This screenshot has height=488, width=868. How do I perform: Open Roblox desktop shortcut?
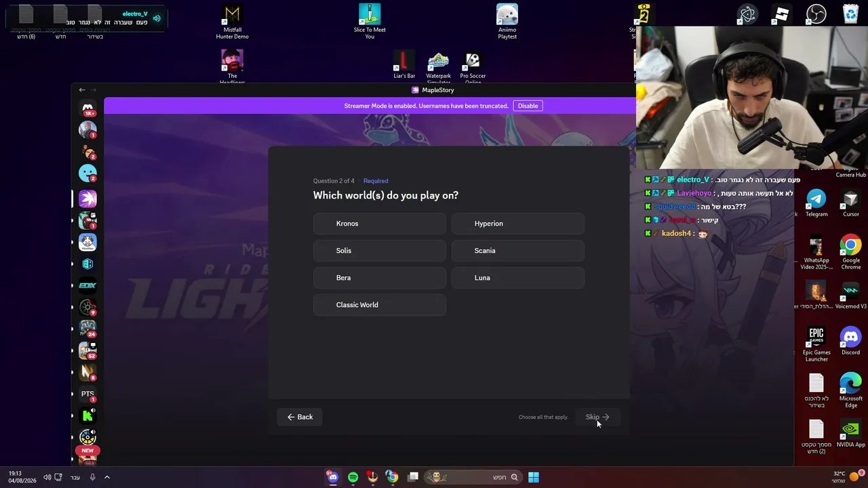[782, 14]
